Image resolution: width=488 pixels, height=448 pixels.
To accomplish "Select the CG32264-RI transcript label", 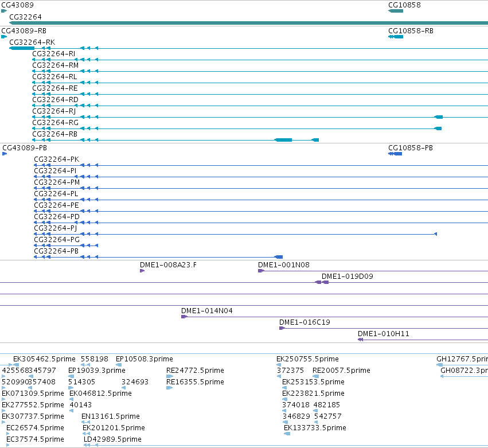I will pos(54,54).
